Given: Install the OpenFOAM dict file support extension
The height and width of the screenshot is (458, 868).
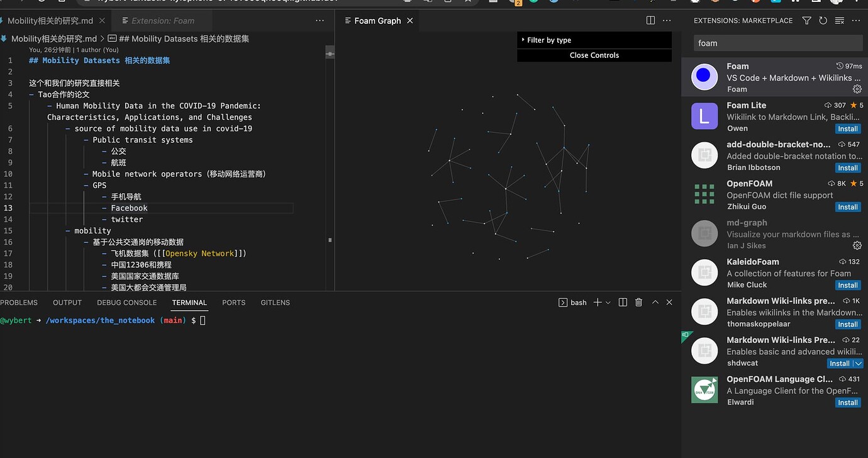Looking at the screenshot, I should tap(848, 206).
